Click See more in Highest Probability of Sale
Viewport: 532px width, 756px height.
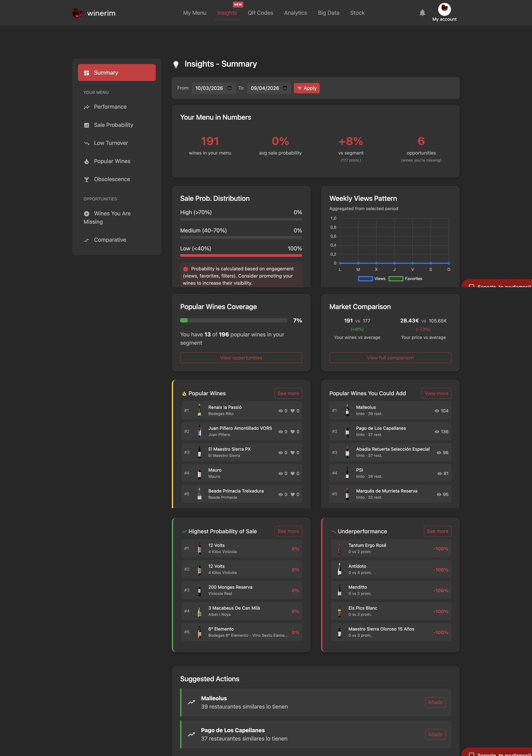[x=288, y=531]
